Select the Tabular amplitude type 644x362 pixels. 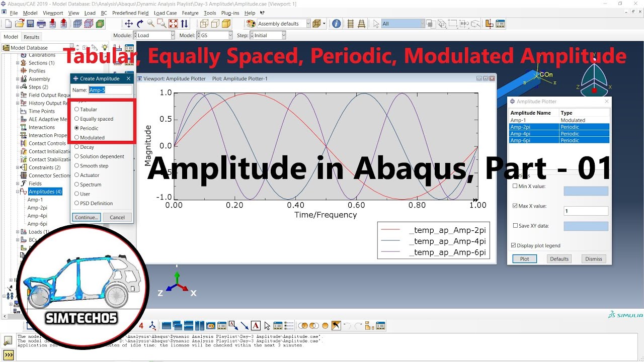click(x=86, y=109)
